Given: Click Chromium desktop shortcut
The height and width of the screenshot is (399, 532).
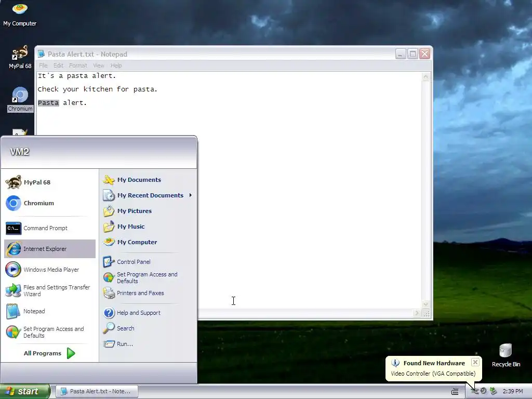Looking at the screenshot, I should (x=20, y=99).
